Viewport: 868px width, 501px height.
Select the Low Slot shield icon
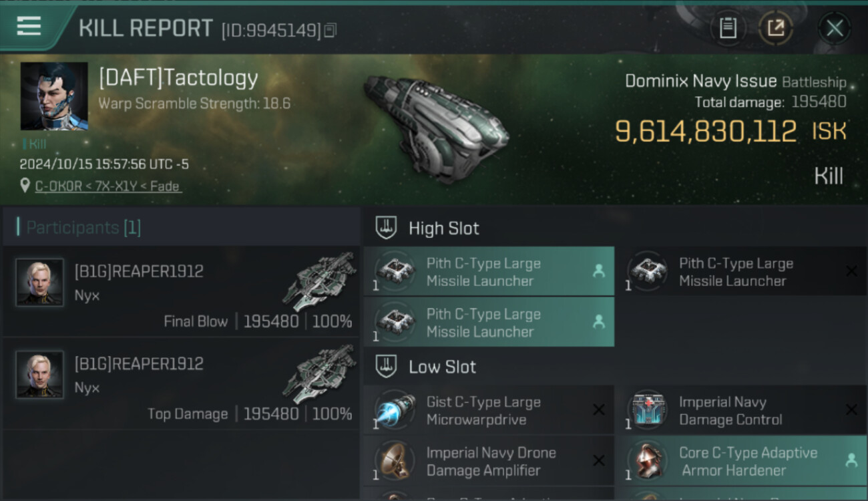click(386, 366)
